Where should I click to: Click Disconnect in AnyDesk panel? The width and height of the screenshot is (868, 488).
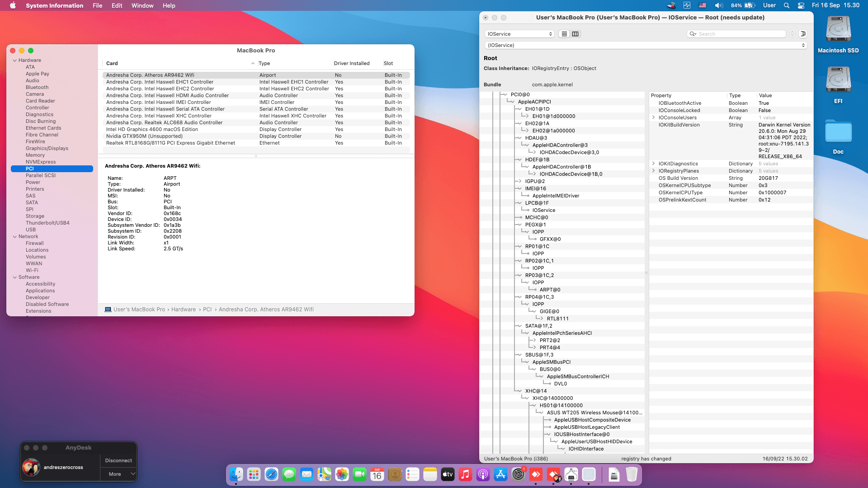118,460
